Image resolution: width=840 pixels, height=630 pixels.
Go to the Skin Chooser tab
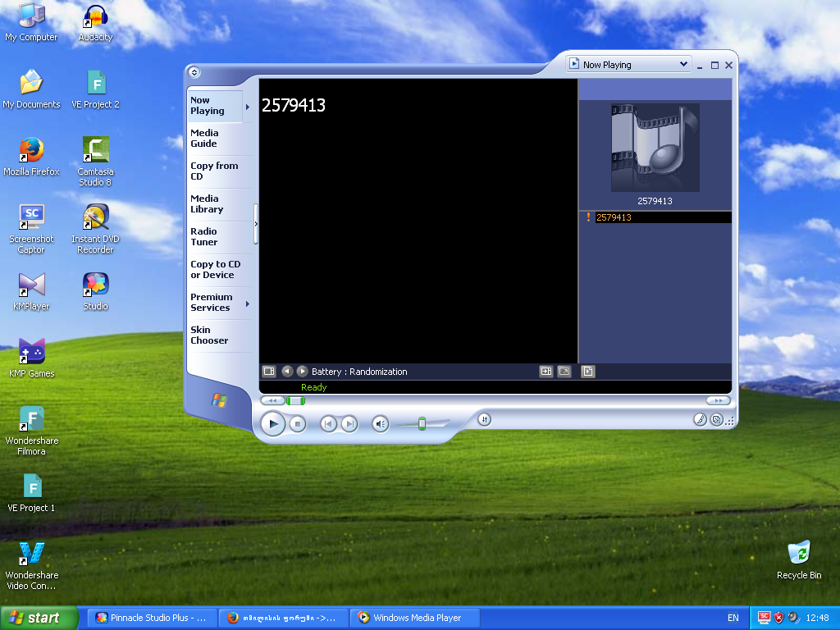coord(209,336)
